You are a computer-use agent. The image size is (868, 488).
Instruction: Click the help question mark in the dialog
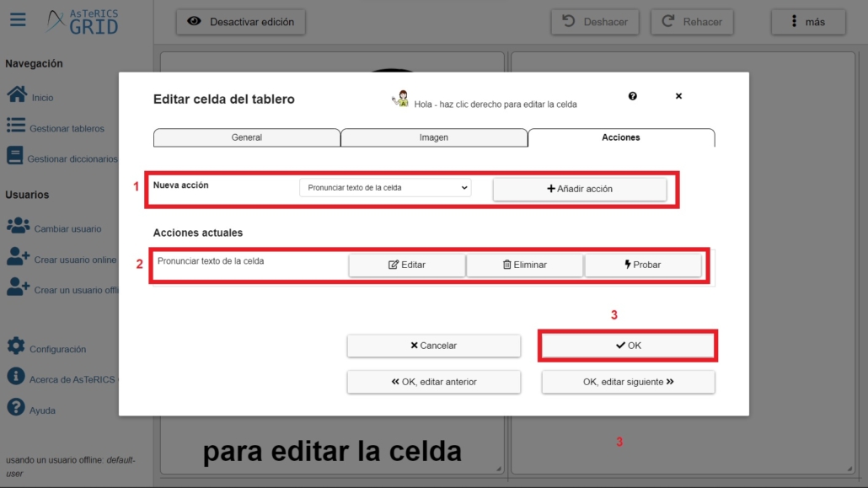pyautogui.click(x=632, y=96)
